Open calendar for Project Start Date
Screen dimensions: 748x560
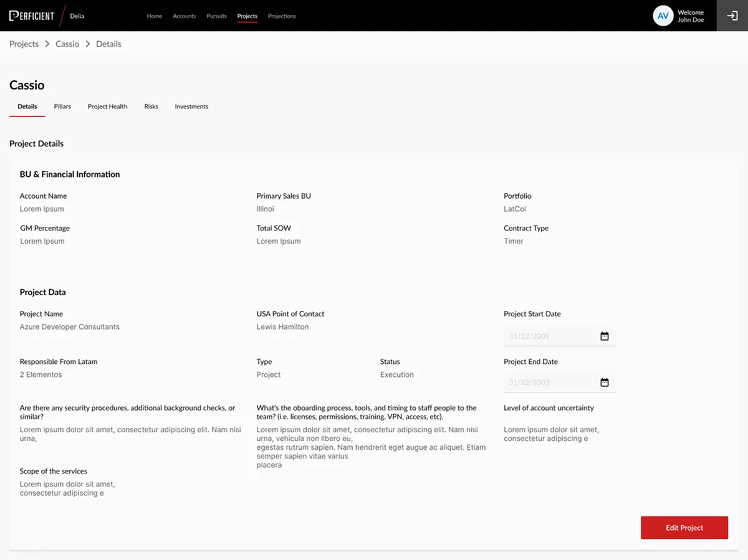[604, 336]
